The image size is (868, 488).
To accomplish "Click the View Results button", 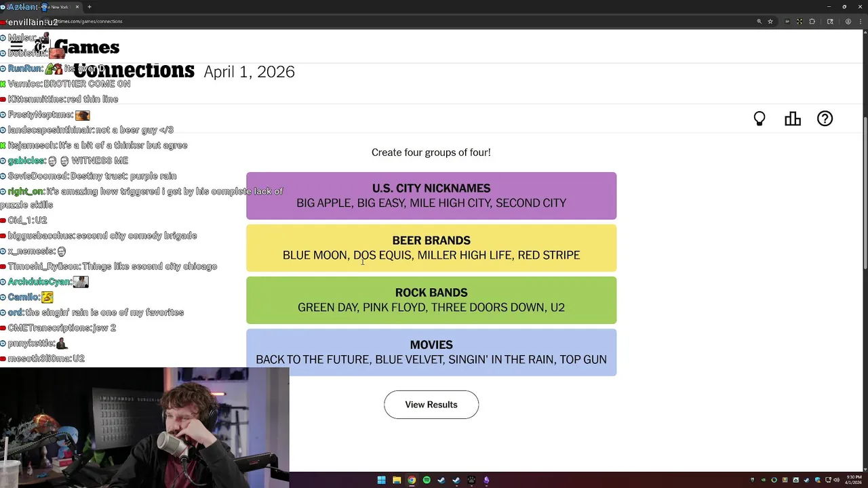I will point(431,405).
